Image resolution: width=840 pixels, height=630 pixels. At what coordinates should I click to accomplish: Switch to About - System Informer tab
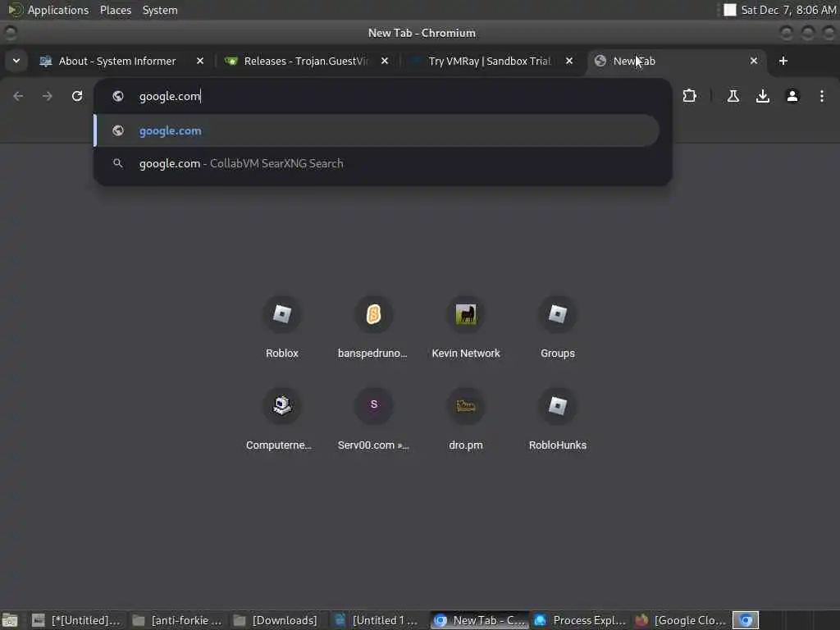pos(121,61)
